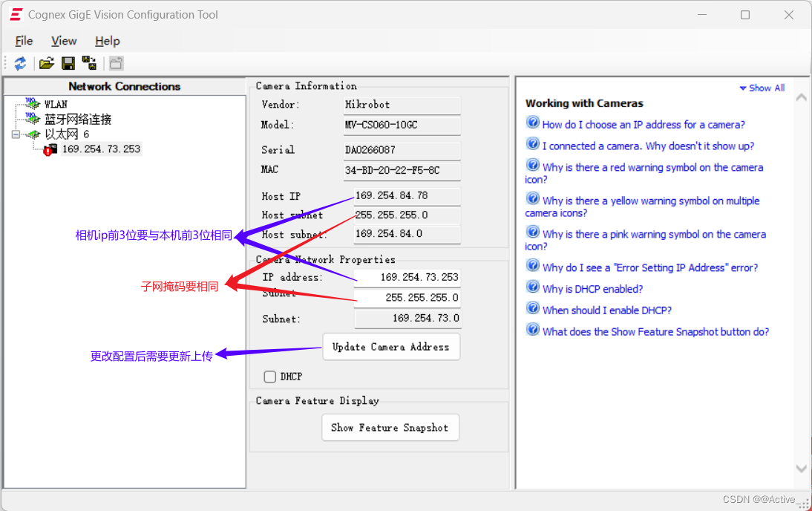Click the 以太网 6 adapter icon
This screenshot has width=812, height=511.
(x=33, y=134)
